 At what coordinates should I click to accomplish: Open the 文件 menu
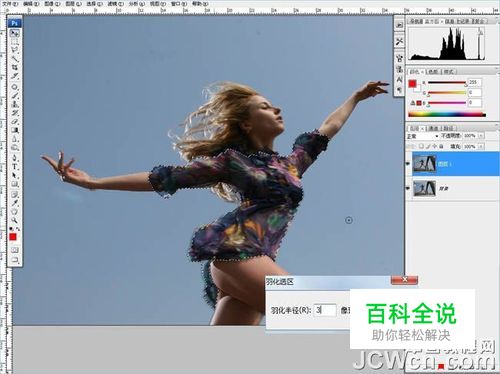click(10, 4)
